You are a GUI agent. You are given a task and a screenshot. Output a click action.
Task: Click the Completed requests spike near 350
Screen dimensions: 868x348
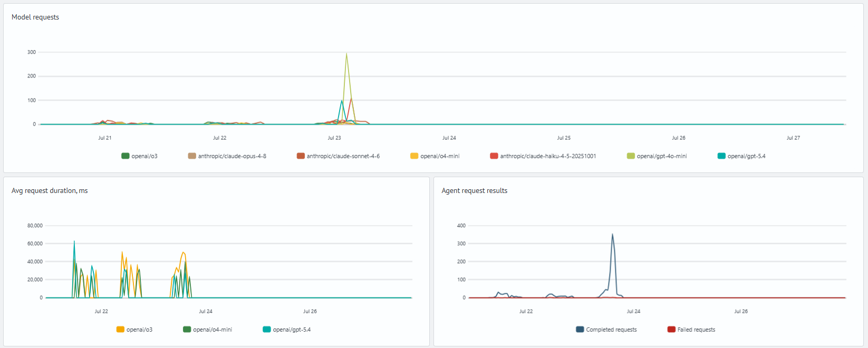click(612, 235)
